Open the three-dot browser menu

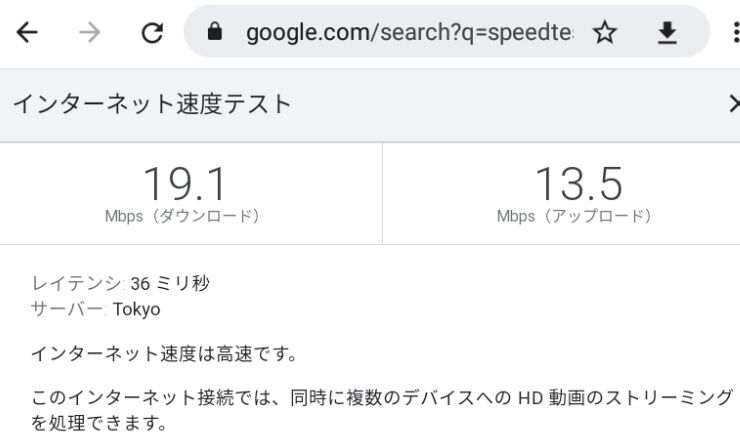pyautogui.click(x=732, y=33)
